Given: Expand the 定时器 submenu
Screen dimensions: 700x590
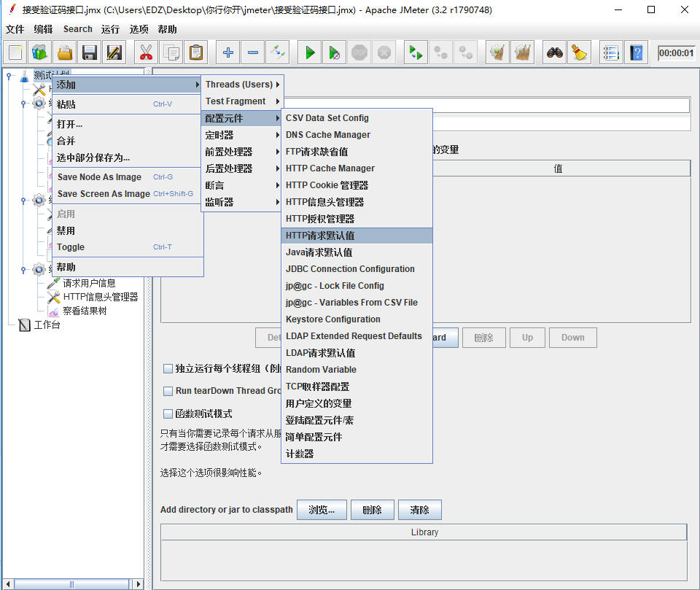Looking at the screenshot, I should point(241,135).
